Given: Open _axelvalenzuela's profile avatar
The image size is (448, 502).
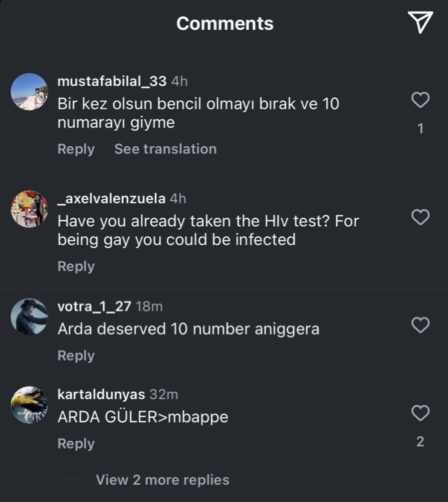Looking at the screenshot, I should click(30, 209).
